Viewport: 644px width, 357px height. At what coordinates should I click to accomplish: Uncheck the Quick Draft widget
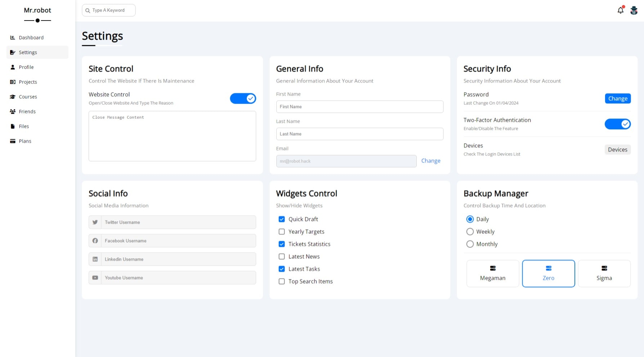[282, 219]
